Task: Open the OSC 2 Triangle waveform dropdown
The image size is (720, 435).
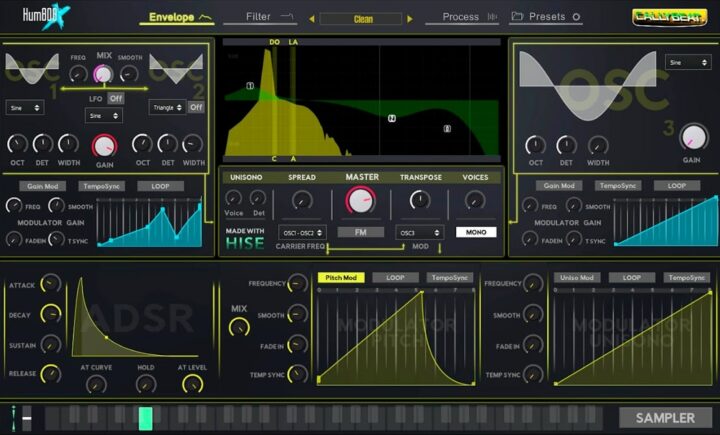Action: click(x=167, y=106)
